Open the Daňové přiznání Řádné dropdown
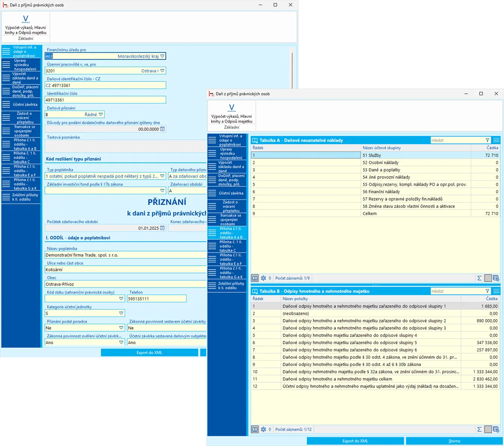 101,115
